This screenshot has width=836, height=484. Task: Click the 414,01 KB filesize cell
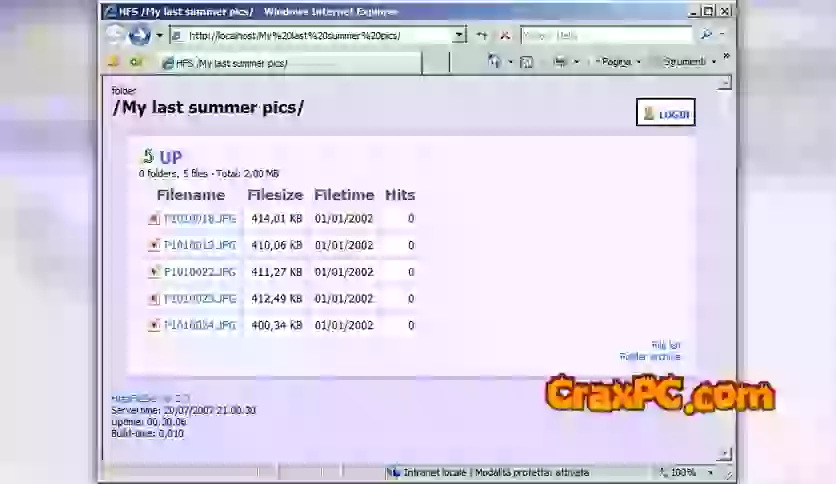pyautogui.click(x=277, y=219)
